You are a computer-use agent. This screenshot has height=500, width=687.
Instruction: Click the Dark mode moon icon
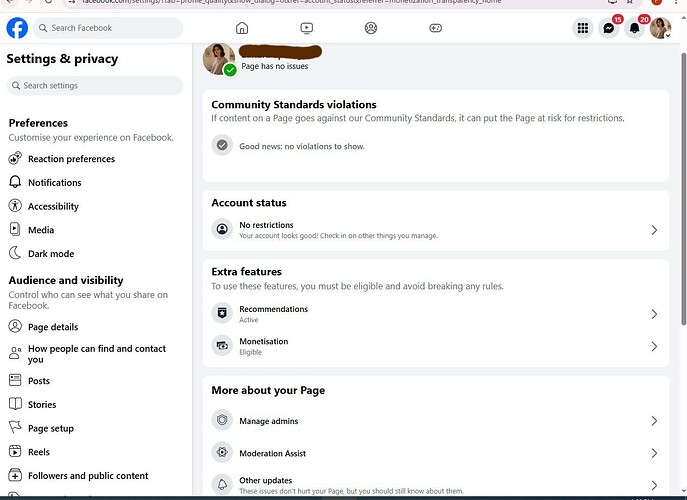coord(15,253)
